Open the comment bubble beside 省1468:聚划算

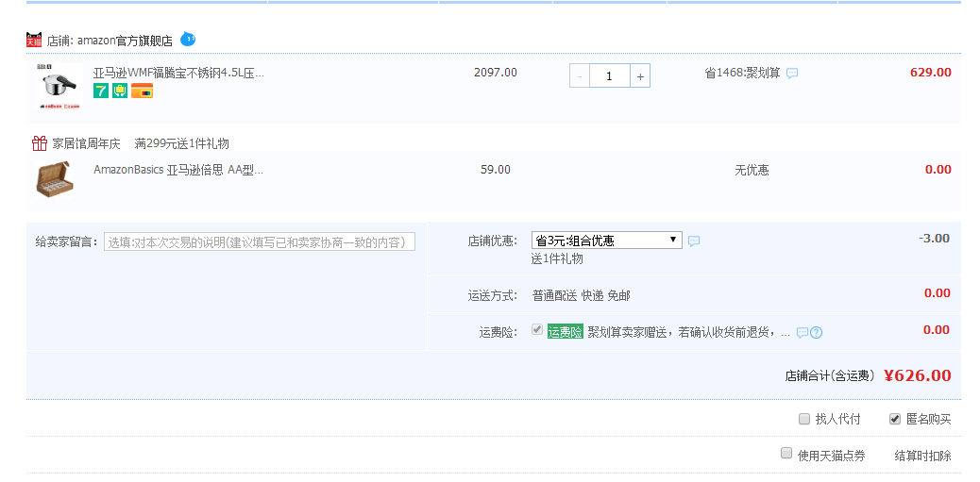(792, 73)
